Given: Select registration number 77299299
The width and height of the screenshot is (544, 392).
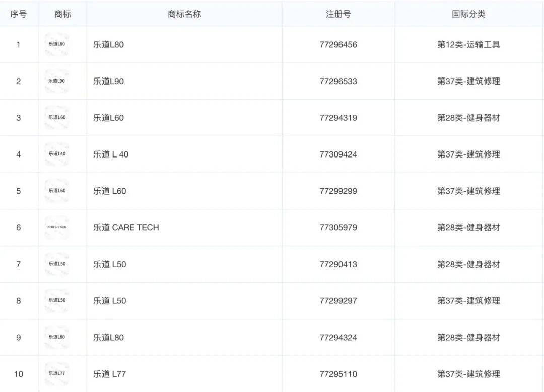Looking at the screenshot, I should click(338, 191).
